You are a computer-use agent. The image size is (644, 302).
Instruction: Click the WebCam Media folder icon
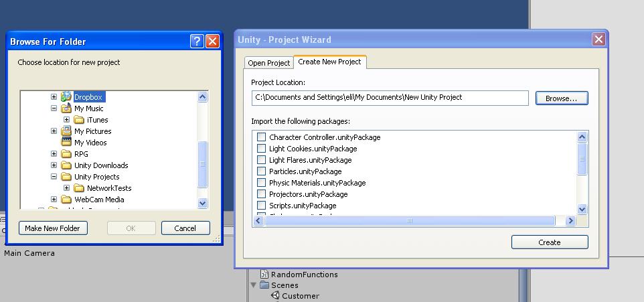point(66,200)
